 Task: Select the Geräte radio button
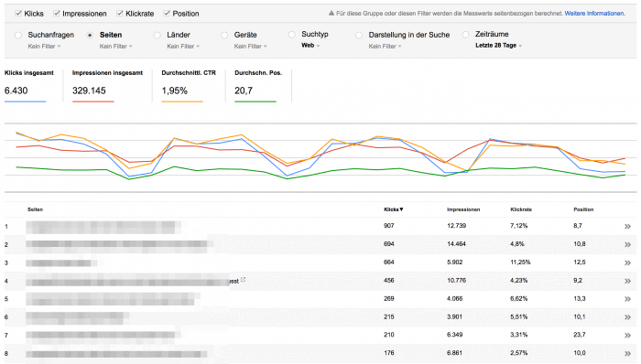point(224,35)
